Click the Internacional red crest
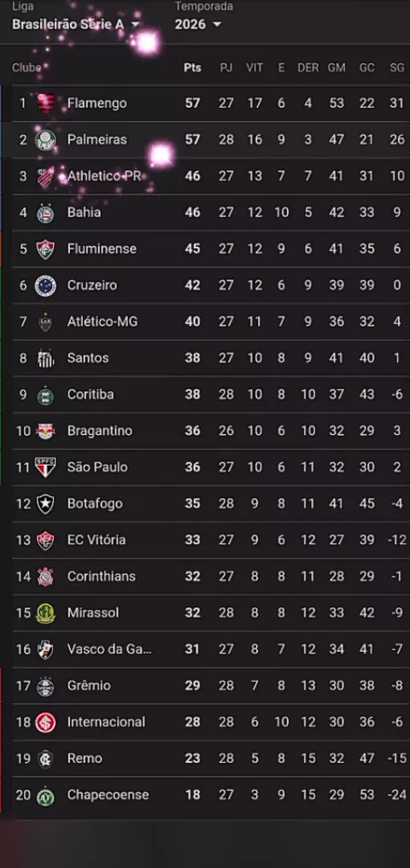410x868 pixels. coord(45,722)
